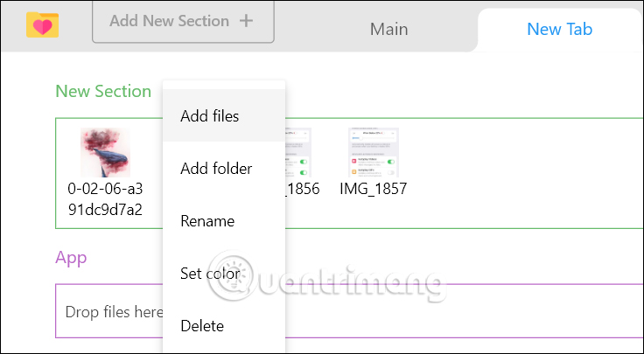Viewport: 644px width, 354px height.
Task: Click the plus icon beside Add New Section
Action: (x=246, y=21)
